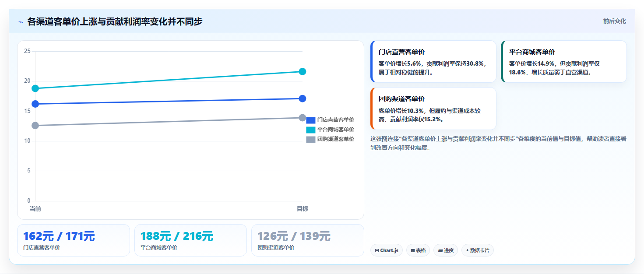Open the 162元 / 171元 stat card

74,240
